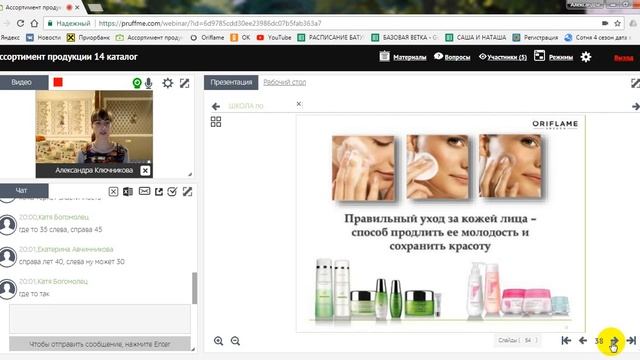
Task: Click the browser home button
Action: [x=35, y=23]
